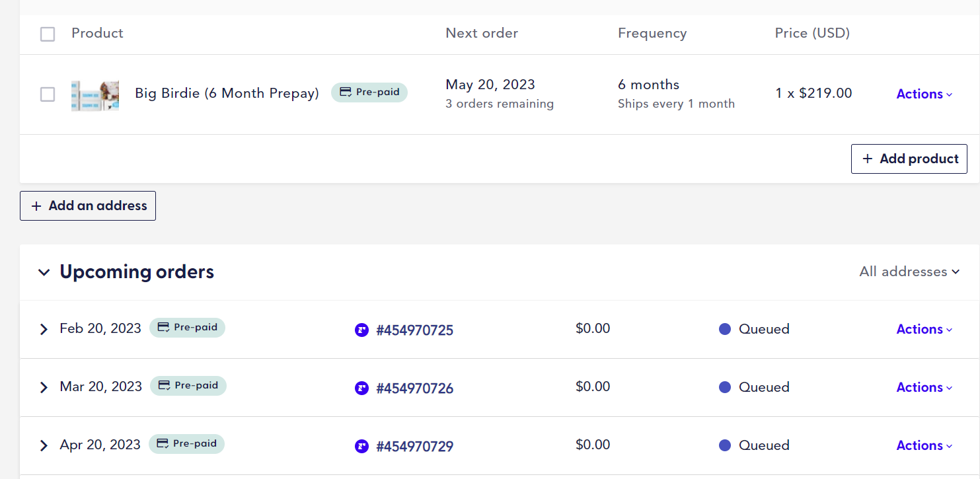Image resolution: width=980 pixels, height=479 pixels.
Task: Expand the Mar 20, 2023 order row
Action: [44, 387]
